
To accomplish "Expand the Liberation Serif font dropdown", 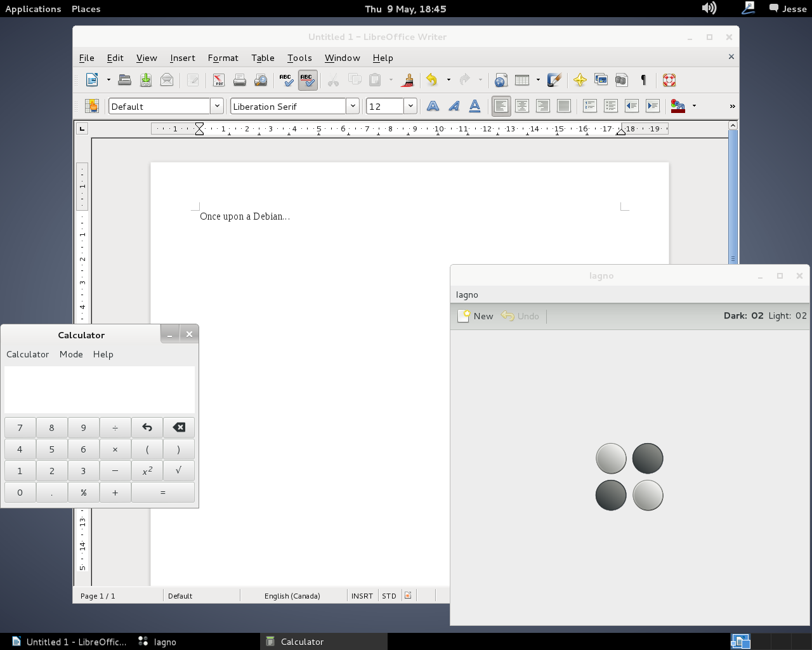I will [x=353, y=106].
